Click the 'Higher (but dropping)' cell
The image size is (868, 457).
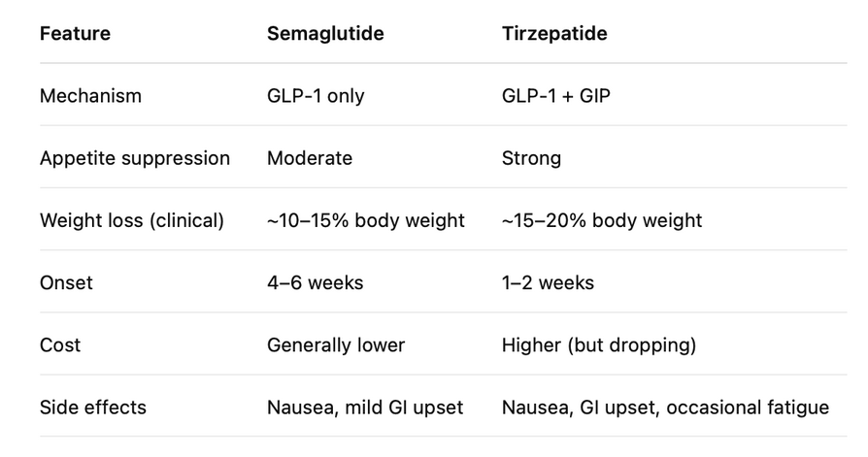pos(598,345)
